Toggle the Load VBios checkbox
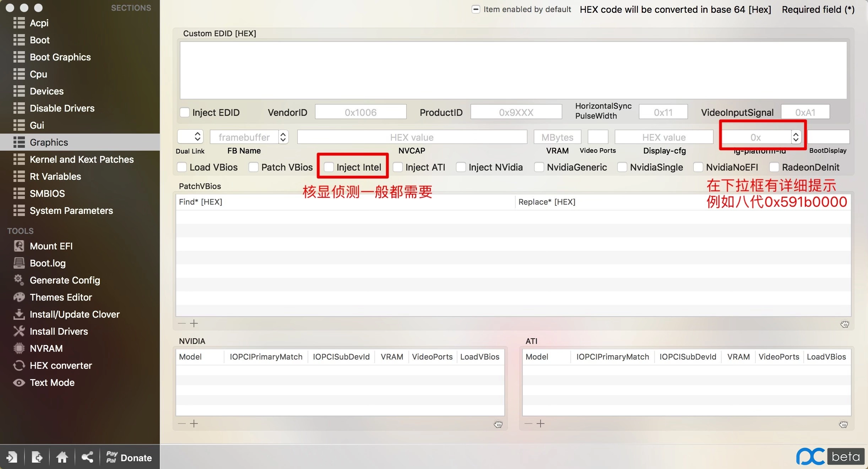Viewport: 868px width, 469px height. [182, 167]
